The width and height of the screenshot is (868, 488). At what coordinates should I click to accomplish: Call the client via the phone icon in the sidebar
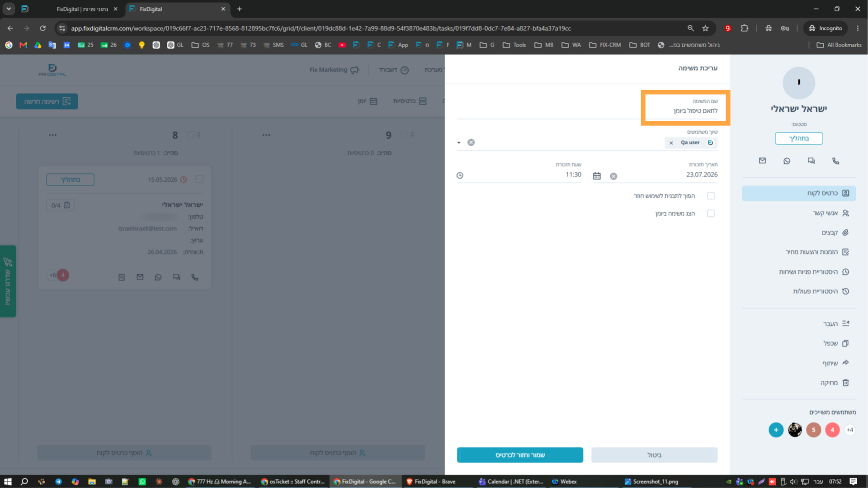835,161
